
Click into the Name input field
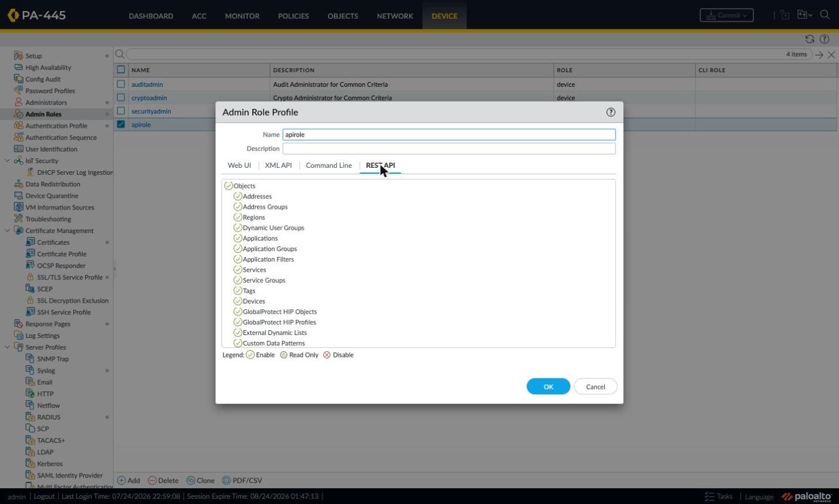click(x=449, y=134)
